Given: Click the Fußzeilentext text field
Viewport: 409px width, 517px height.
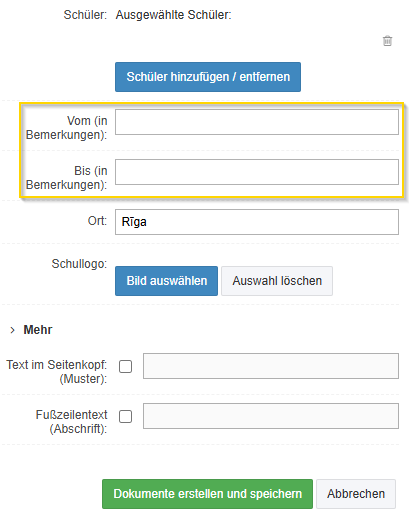Looking at the screenshot, I should coord(271,416).
